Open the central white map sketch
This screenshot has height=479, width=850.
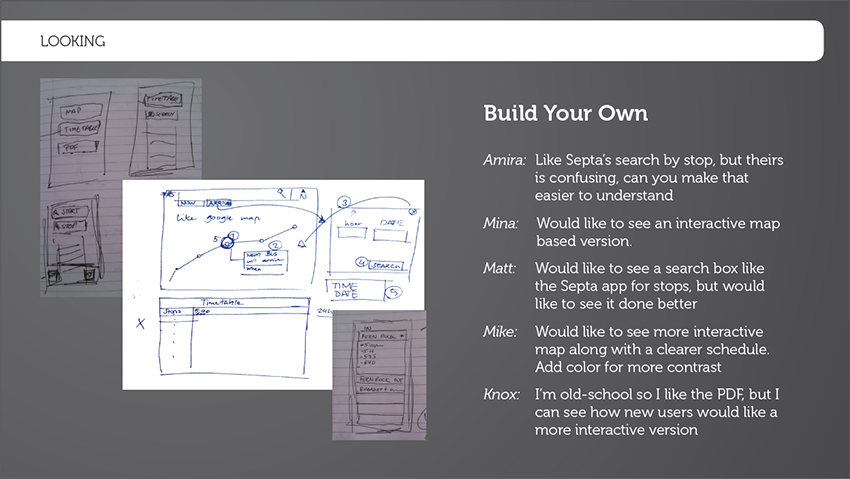pyautogui.click(x=273, y=284)
